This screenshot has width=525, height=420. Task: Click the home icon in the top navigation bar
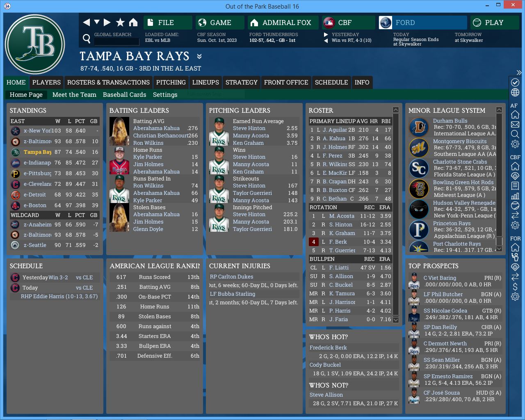click(x=133, y=23)
